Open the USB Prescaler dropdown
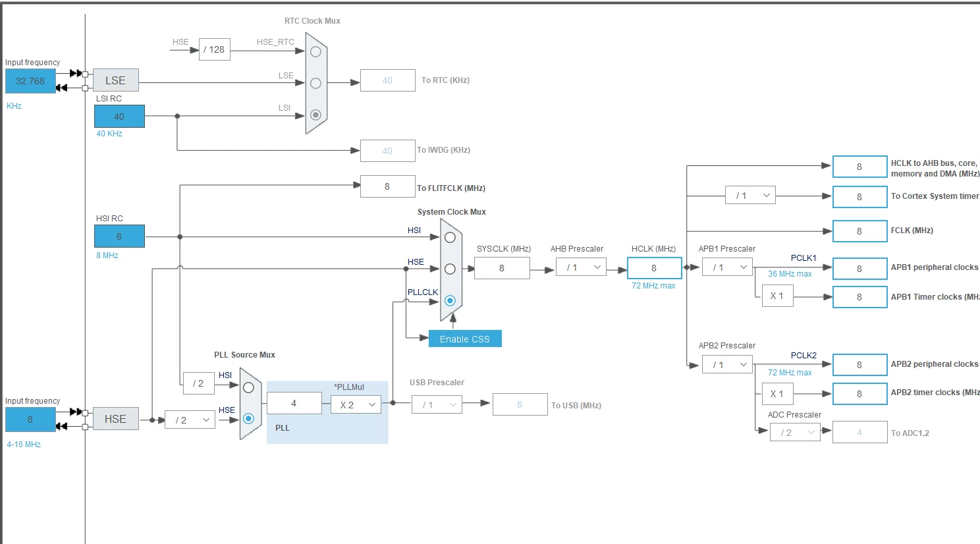The height and width of the screenshot is (544, 980). click(x=437, y=404)
